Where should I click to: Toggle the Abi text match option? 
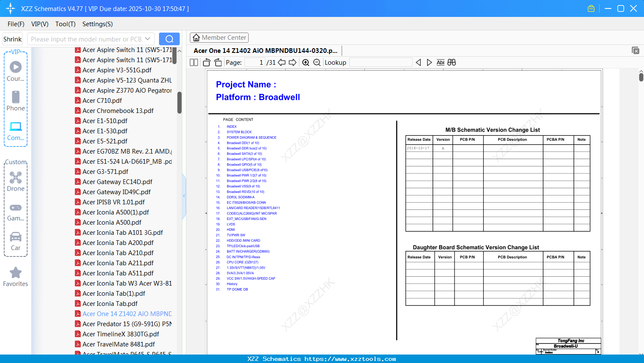(x=440, y=63)
